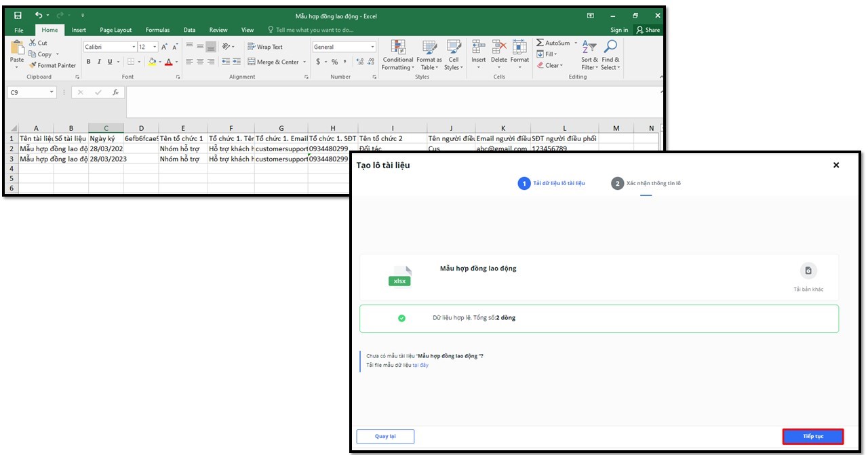Click the Save icon in Excel's quick access toolbar
Screen dimensions: 868x455
[x=18, y=15]
